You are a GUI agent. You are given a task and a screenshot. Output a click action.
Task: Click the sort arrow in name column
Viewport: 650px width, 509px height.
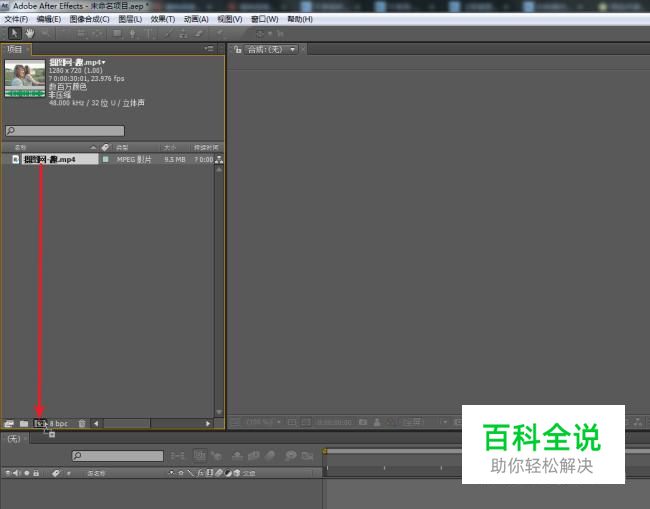(x=93, y=147)
